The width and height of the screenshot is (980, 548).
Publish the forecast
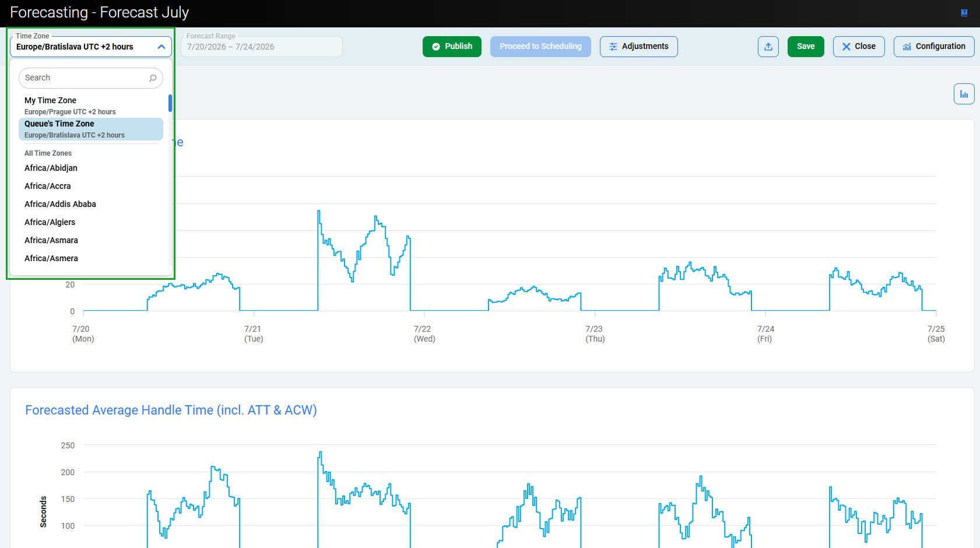pos(452,47)
